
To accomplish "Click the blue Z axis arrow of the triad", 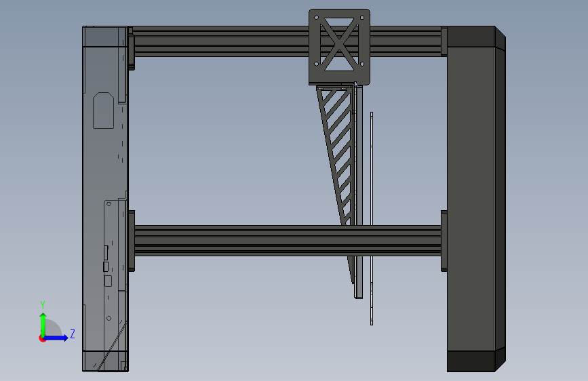I will coord(56,338).
